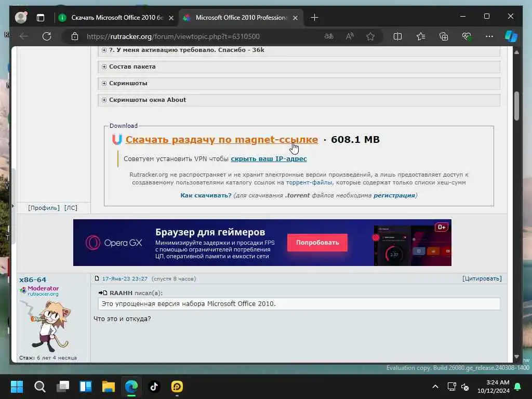Viewport: 532px width, 399px height.
Task: Click Попробовать button in Opera GX banner
Action: click(x=317, y=243)
